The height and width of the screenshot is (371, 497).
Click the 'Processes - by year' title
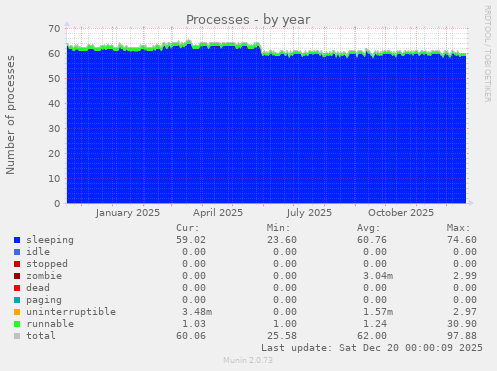point(248,20)
